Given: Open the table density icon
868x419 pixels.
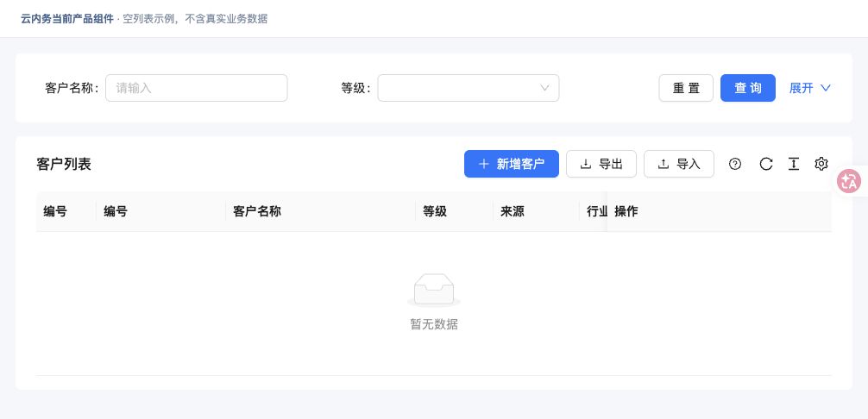Looking at the screenshot, I should click(x=793, y=164).
